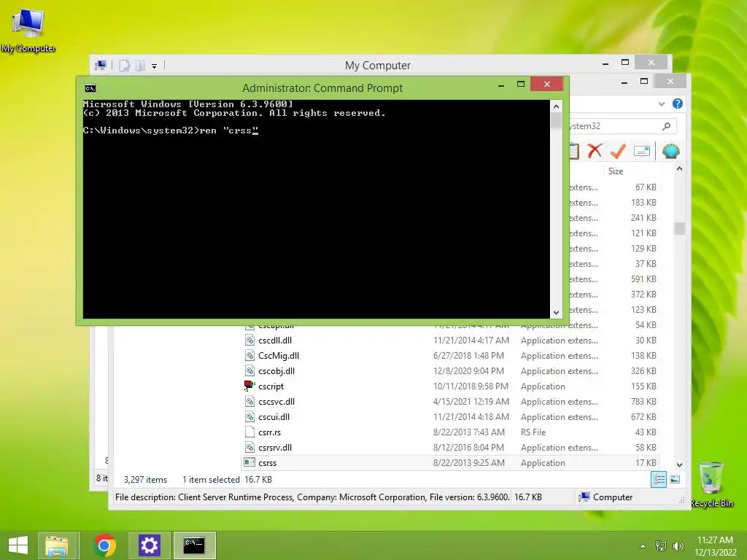The image size is (747, 560).
Task: Open Explorer Help question mark
Action: pos(678,104)
